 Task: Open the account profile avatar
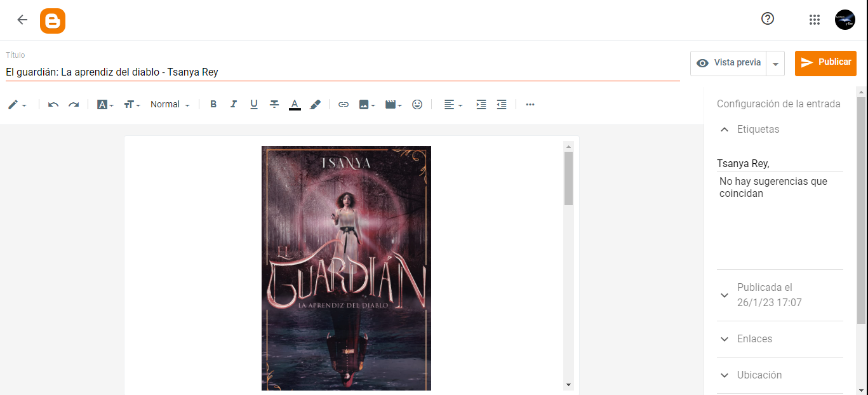pyautogui.click(x=845, y=20)
